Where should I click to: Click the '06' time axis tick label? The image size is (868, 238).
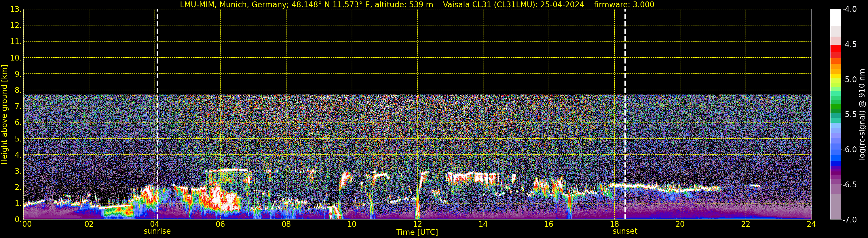(220, 224)
